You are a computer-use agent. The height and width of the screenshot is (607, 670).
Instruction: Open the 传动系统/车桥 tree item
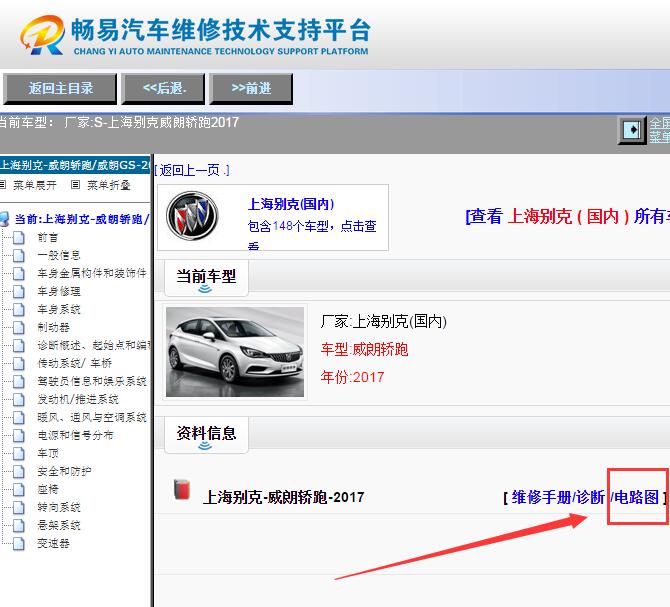pyautogui.click(x=74, y=363)
